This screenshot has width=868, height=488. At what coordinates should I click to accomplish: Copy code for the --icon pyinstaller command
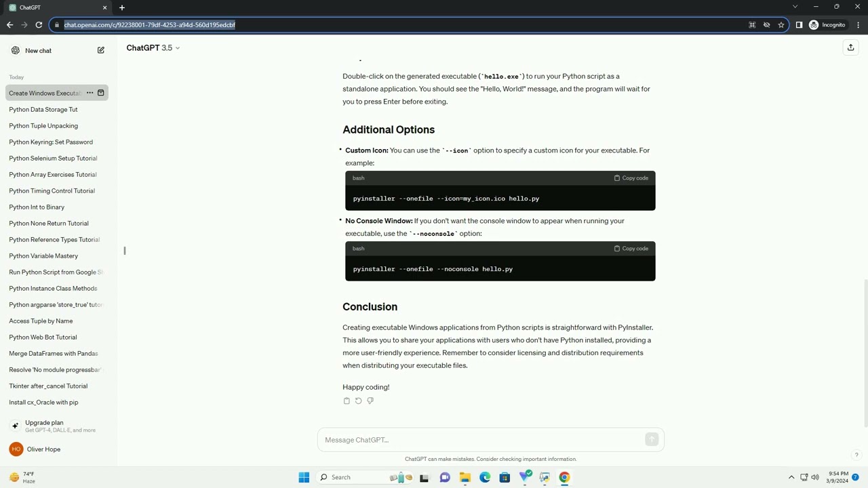631,178
